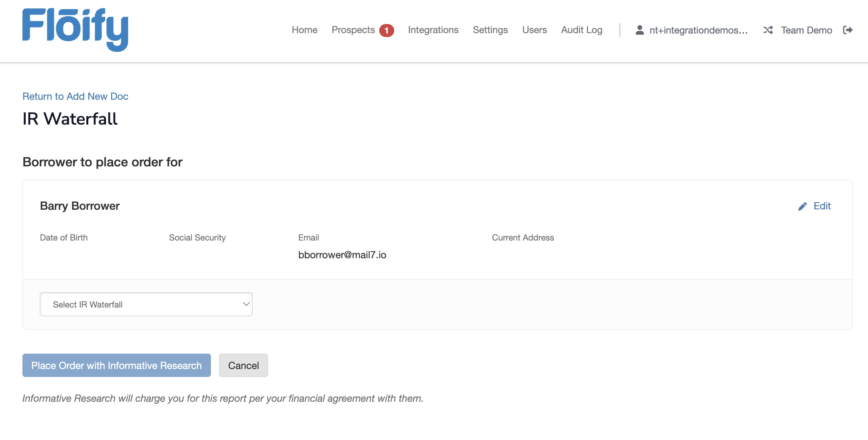The image size is (868, 440).
Task: Click Return to Add New Doc link
Action: click(75, 96)
